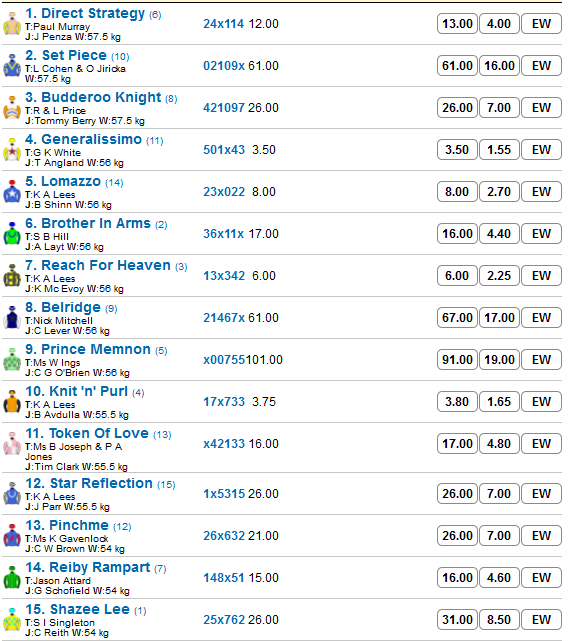Screen dimensions: 569x641
Task: Click Brother In Arms green silks icon
Action: tap(12, 234)
